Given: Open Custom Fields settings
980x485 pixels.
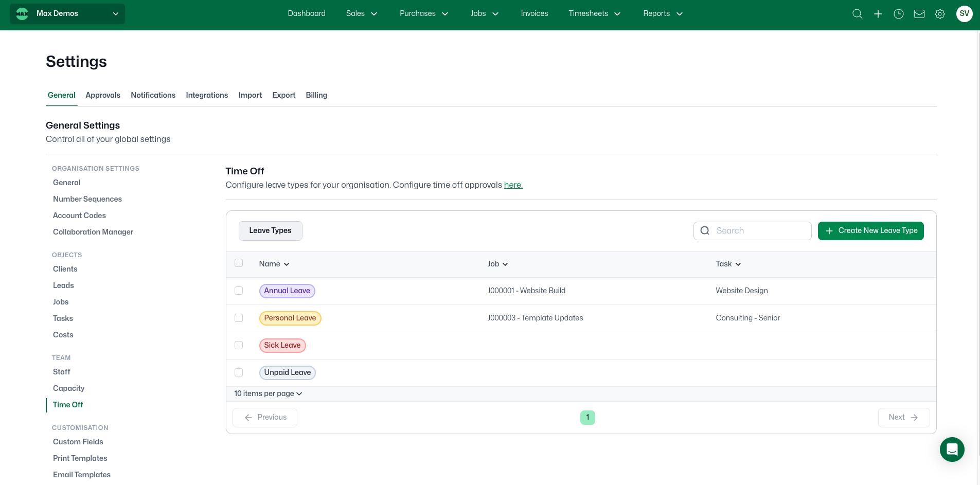Looking at the screenshot, I should (x=78, y=442).
